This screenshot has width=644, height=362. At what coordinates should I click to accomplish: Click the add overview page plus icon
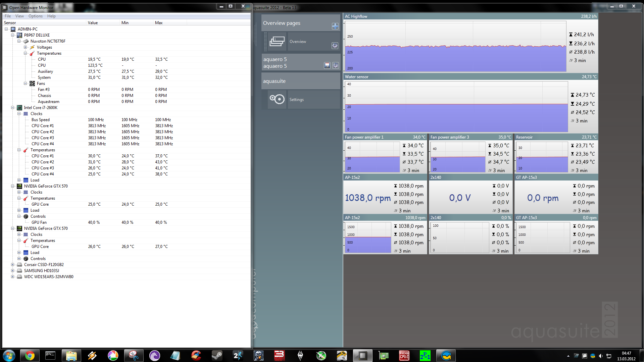pos(335,26)
